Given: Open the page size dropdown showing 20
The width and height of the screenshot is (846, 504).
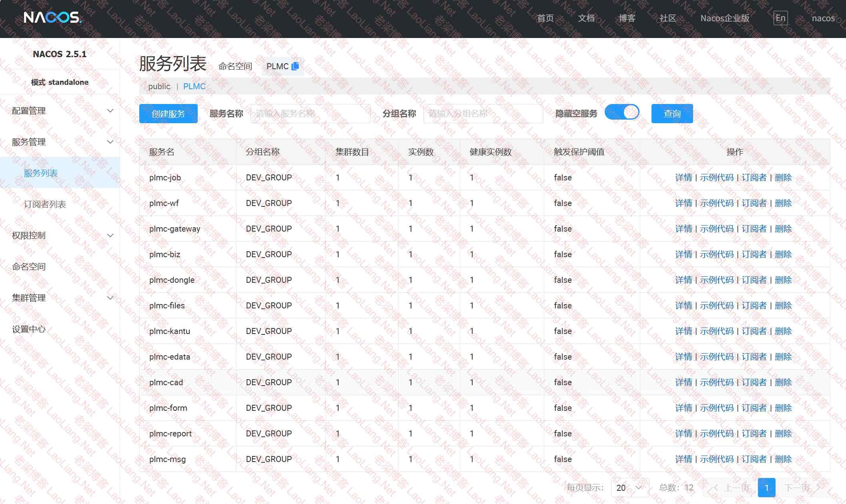Looking at the screenshot, I should tap(629, 488).
